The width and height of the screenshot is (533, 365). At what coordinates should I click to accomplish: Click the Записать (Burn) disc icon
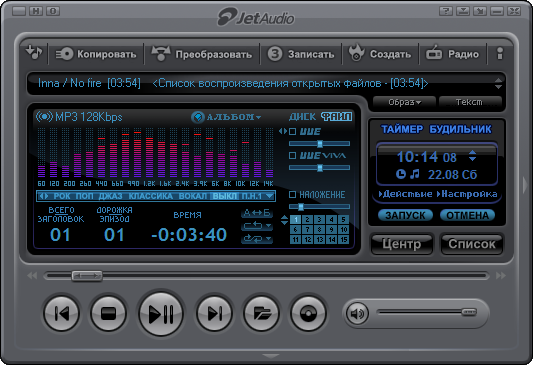pos(275,54)
